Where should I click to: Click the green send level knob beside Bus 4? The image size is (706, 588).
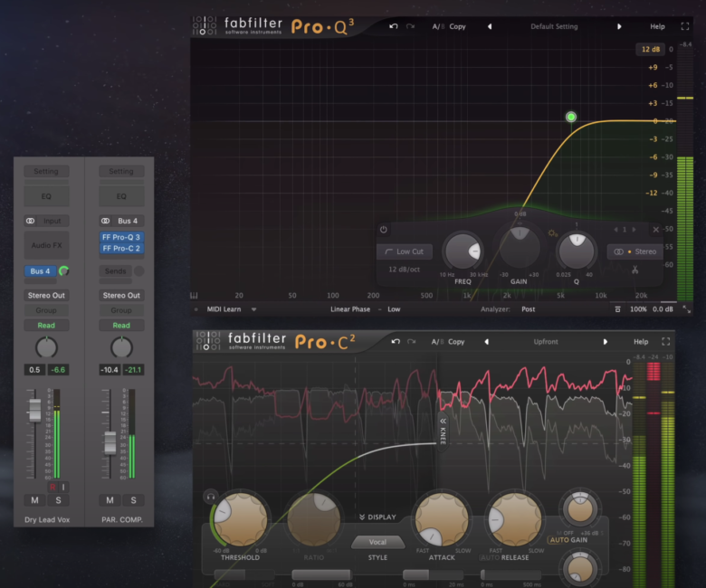point(64,270)
